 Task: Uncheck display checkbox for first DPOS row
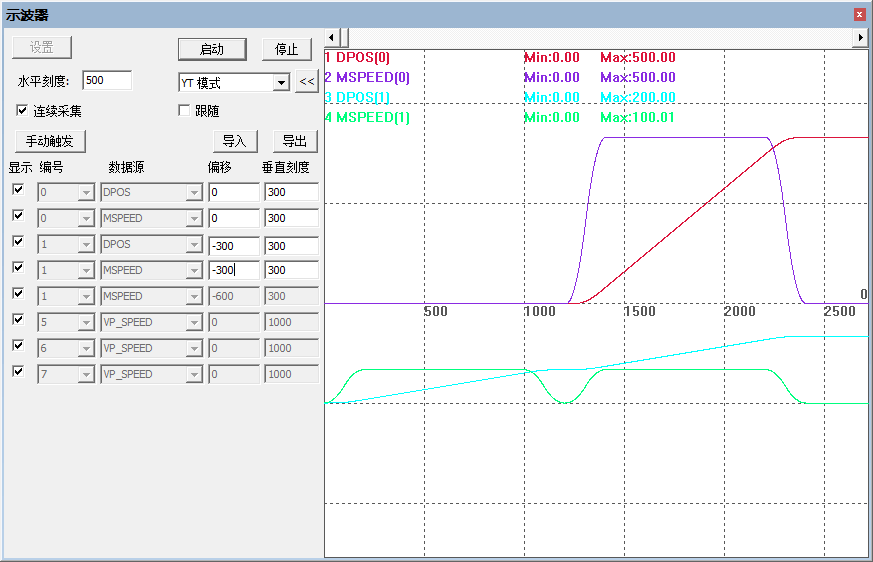[18, 190]
